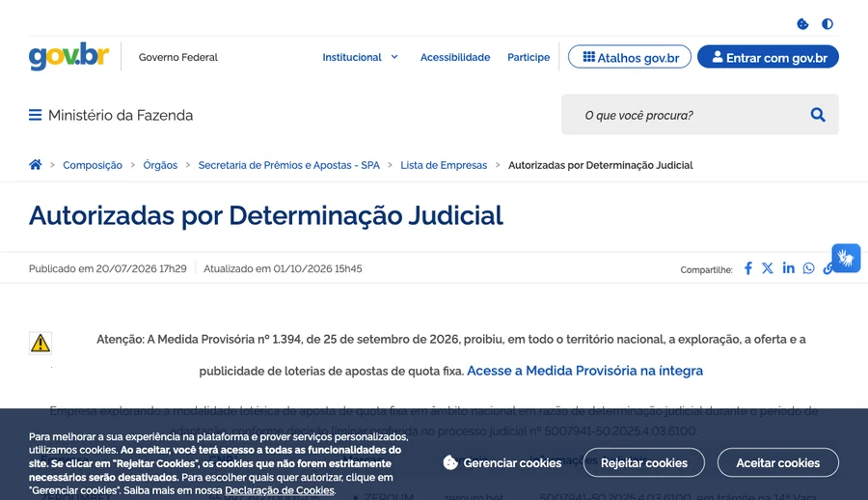The height and width of the screenshot is (500, 868).
Task: Click the yellow warning triangle icon
Action: tap(41, 343)
